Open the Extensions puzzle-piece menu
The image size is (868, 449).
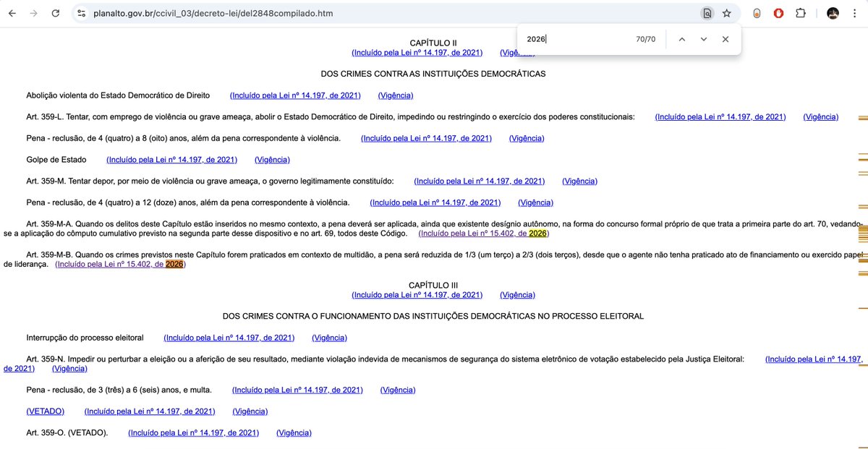[x=801, y=13]
